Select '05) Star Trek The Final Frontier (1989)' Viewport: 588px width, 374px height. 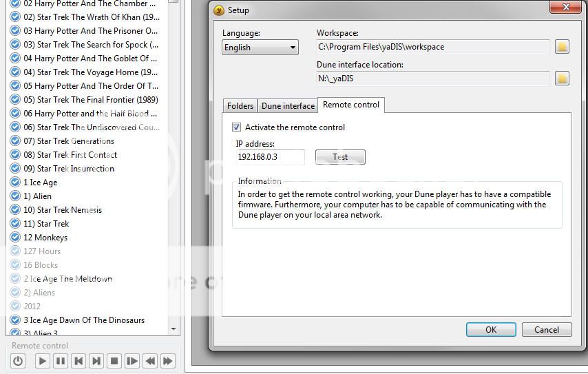point(91,100)
